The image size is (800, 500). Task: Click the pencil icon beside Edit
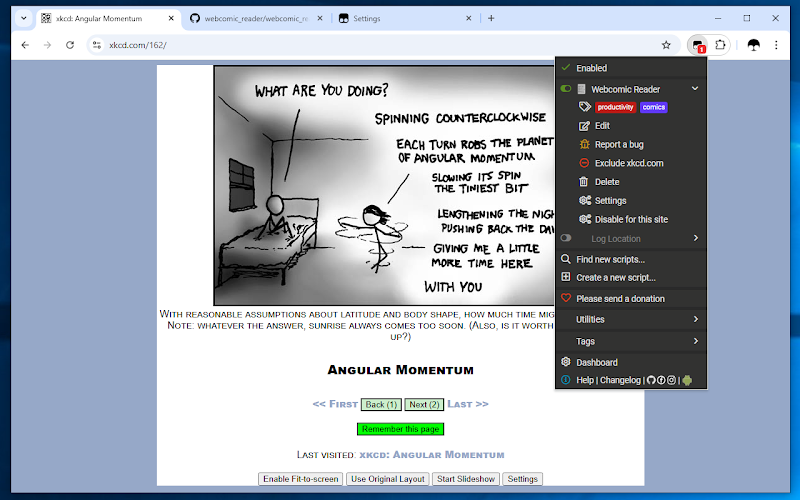(x=584, y=126)
